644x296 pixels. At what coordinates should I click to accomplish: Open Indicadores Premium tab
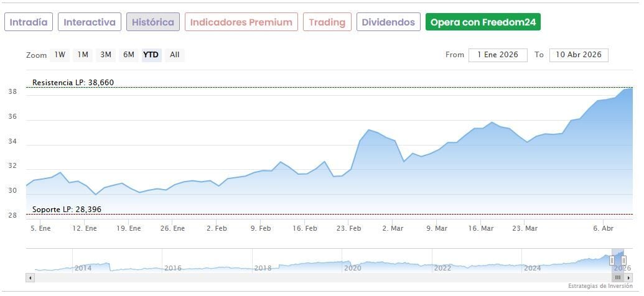coord(241,22)
